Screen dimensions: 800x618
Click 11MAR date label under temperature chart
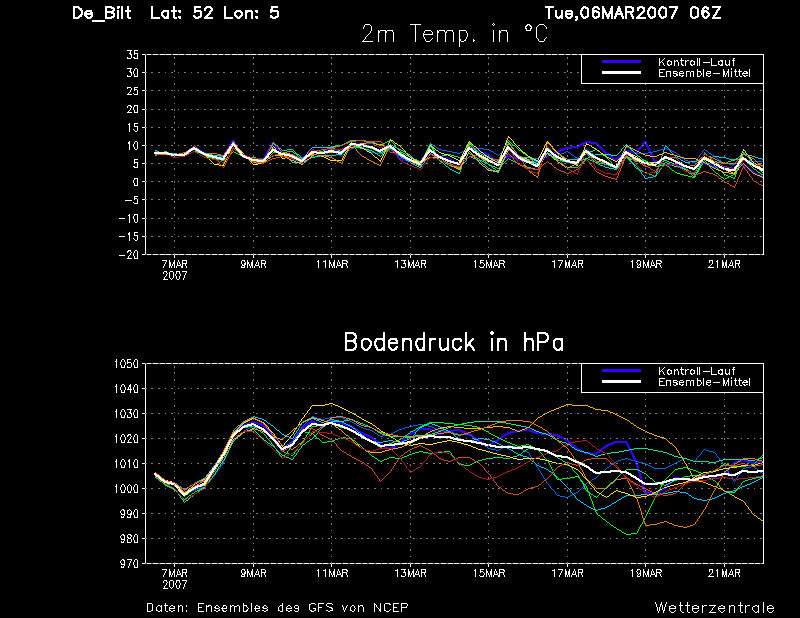332,265
